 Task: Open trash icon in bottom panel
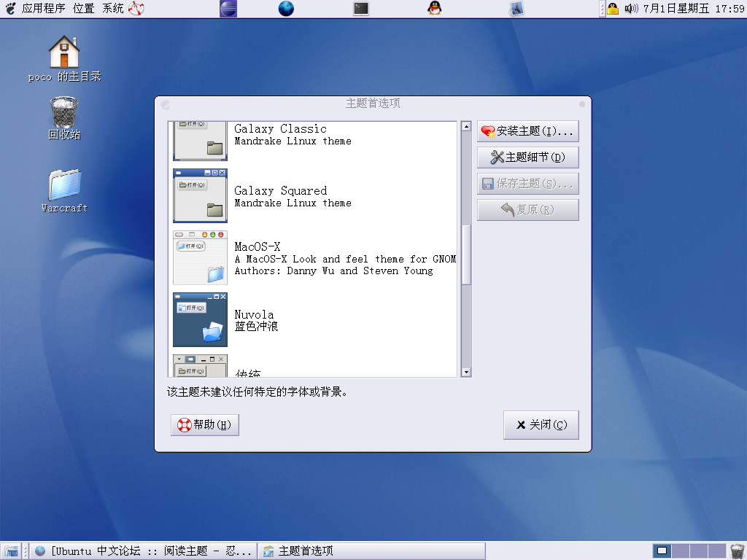(x=738, y=551)
